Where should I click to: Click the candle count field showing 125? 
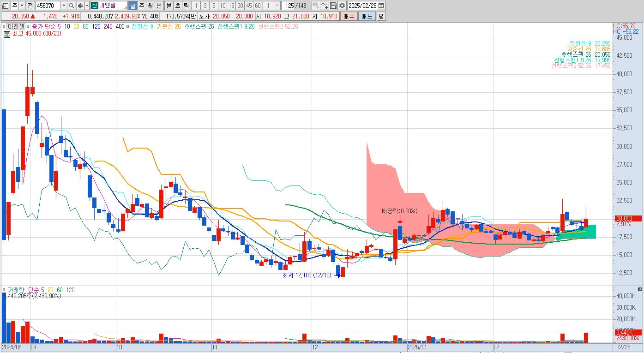click(288, 6)
